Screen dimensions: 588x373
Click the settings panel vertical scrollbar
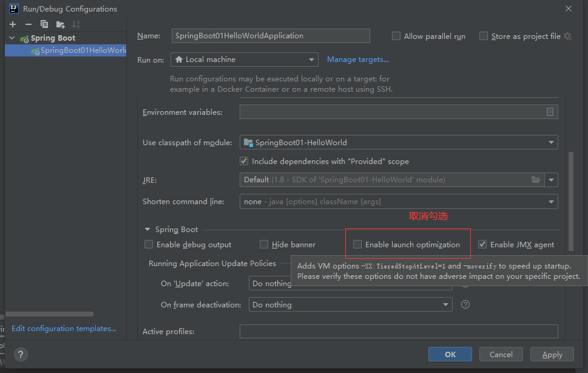pyautogui.click(x=571, y=200)
